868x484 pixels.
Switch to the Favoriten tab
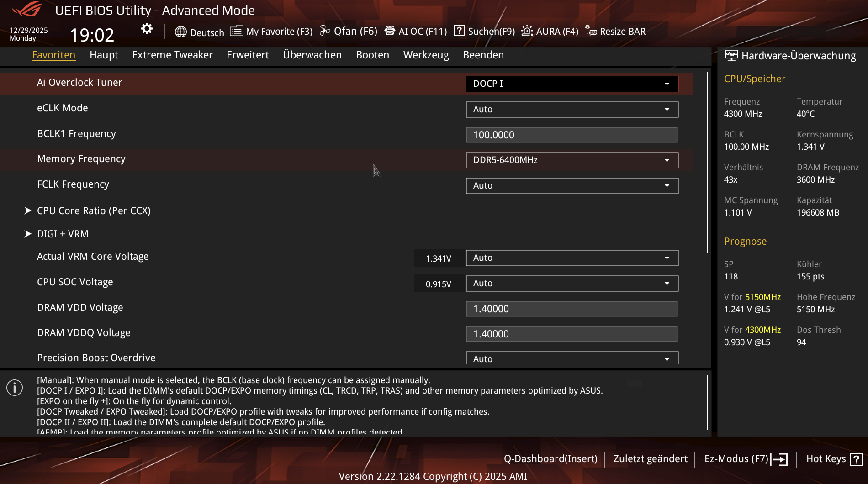point(54,55)
